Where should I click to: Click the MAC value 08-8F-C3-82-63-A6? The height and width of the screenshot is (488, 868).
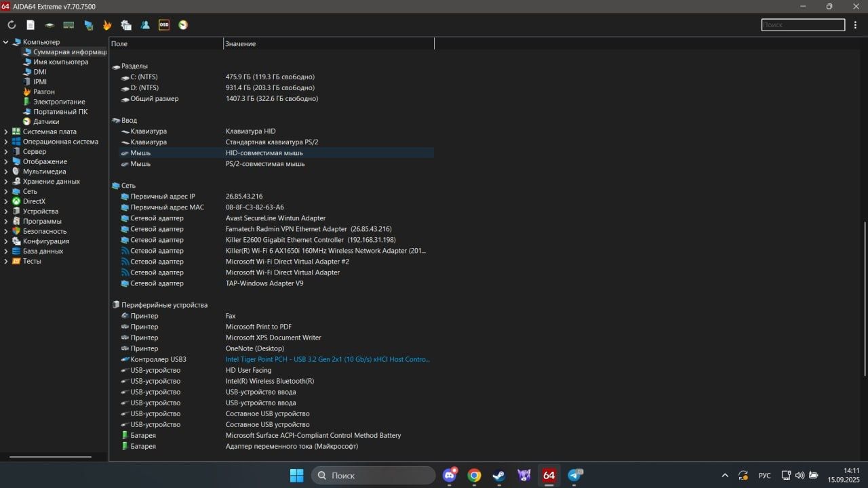pyautogui.click(x=255, y=207)
